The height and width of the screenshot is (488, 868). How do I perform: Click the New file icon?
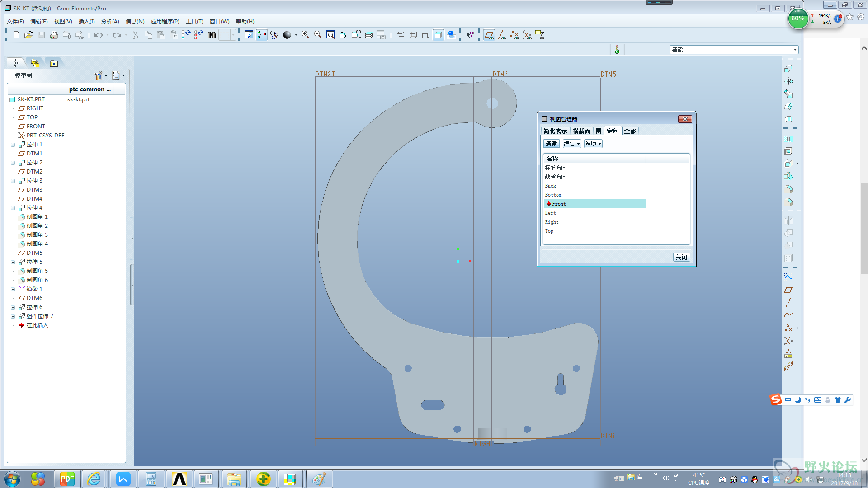click(16, 35)
